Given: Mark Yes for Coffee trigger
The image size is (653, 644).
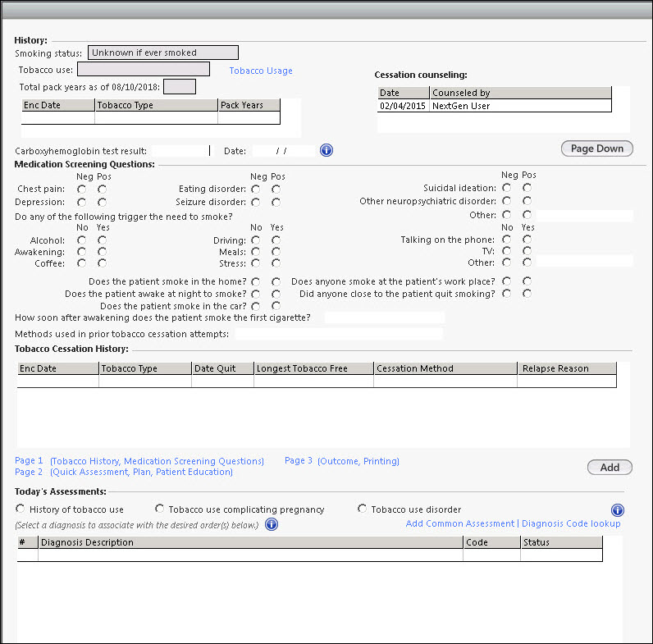Looking at the screenshot, I should click(x=102, y=263).
